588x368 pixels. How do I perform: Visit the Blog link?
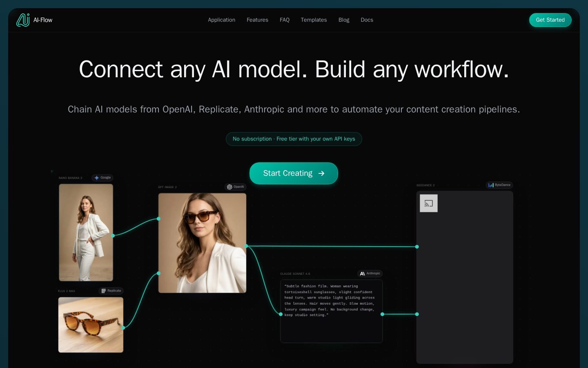(x=344, y=20)
